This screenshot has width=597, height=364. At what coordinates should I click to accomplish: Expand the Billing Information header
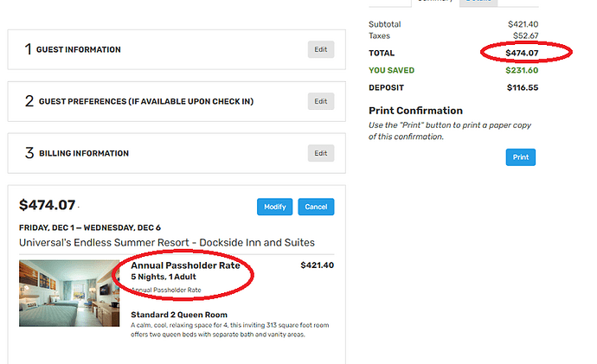click(83, 154)
